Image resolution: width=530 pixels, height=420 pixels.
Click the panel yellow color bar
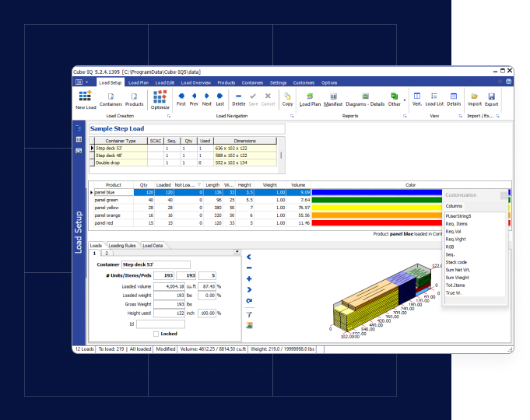377,208
